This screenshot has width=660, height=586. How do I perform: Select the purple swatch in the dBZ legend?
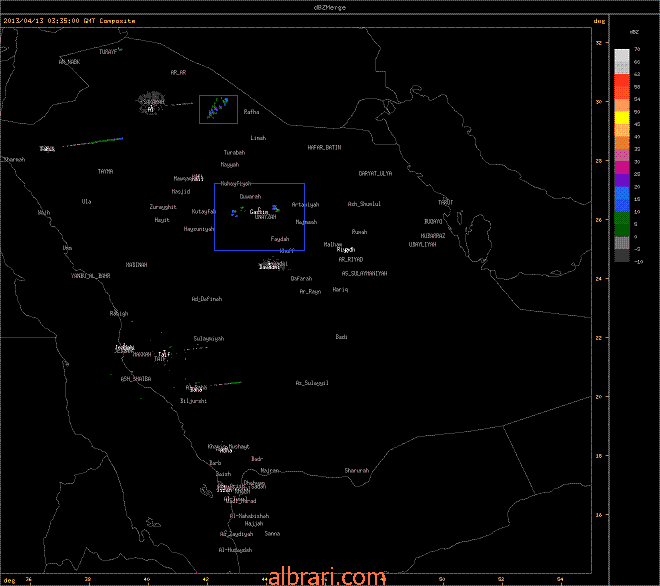622,180
